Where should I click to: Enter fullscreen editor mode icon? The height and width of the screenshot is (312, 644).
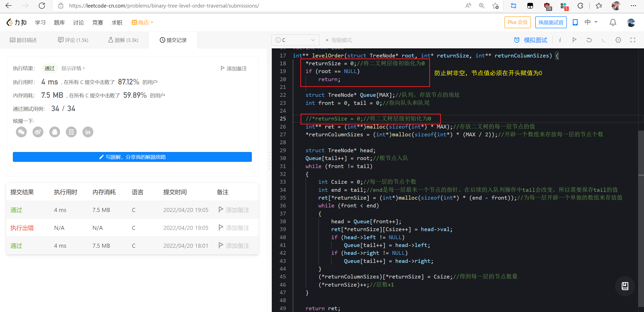coord(633,40)
